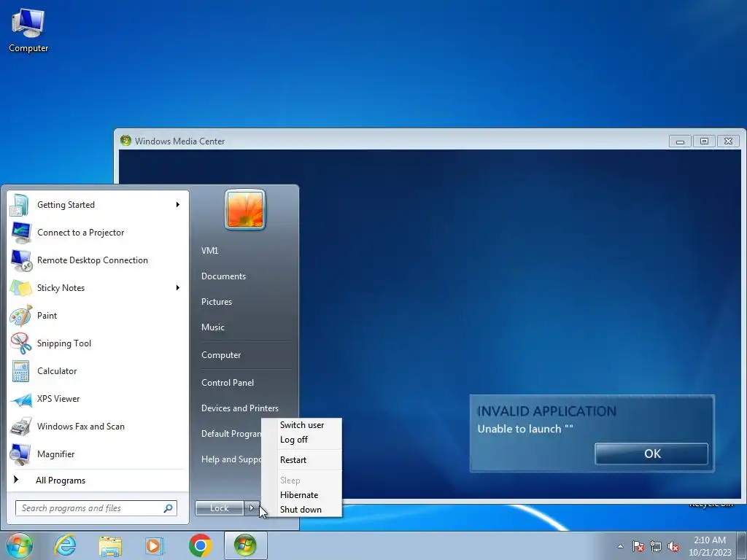
Task: Open Documents from Start menu
Action: pyautogui.click(x=223, y=276)
